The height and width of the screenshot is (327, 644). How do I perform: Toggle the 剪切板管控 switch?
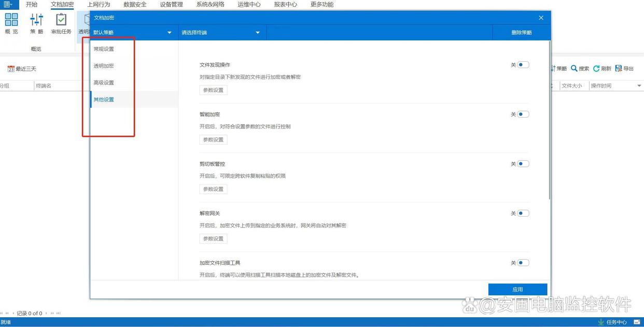[x=523, y=164]
